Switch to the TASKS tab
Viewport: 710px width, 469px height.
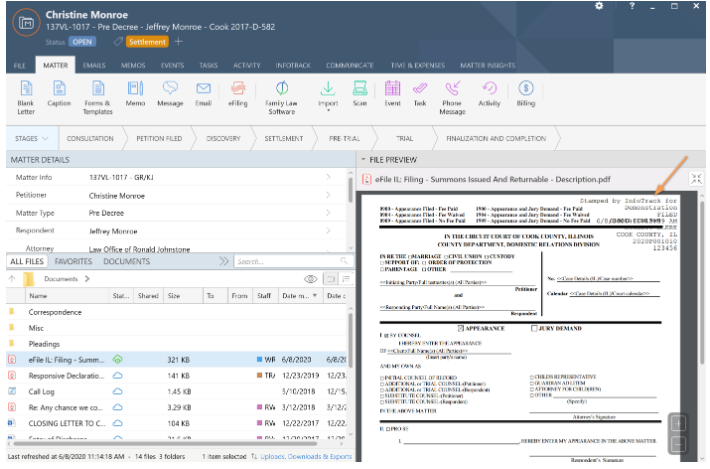coord(208,65)
